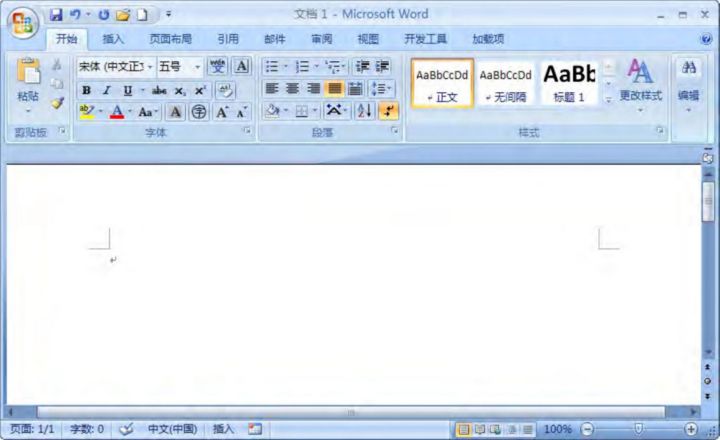Image resolution: width=720 pixels, height=440 pixels.
Task: Open Word help question mark
Action: click(706, 39)
